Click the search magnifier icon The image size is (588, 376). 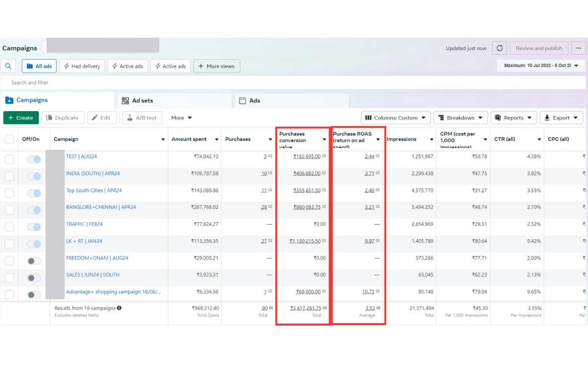pyautogui.click(x=8, y=66)
